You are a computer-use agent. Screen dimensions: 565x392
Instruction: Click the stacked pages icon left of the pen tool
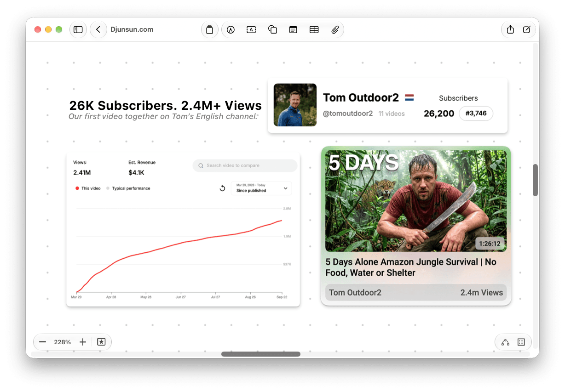click(x=209, y=29)
